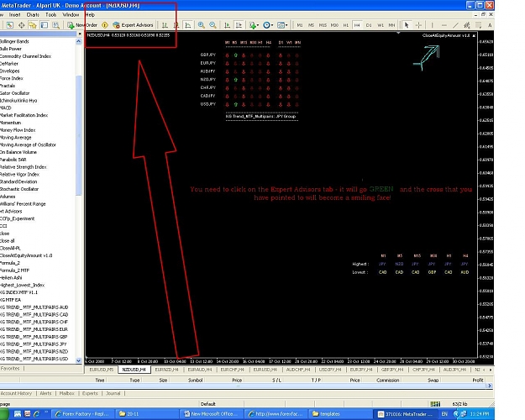Image resolution: width=525 pixels, height=420 pixels.
Task: Select the M1 timeframe button
Action: point(300,25)
